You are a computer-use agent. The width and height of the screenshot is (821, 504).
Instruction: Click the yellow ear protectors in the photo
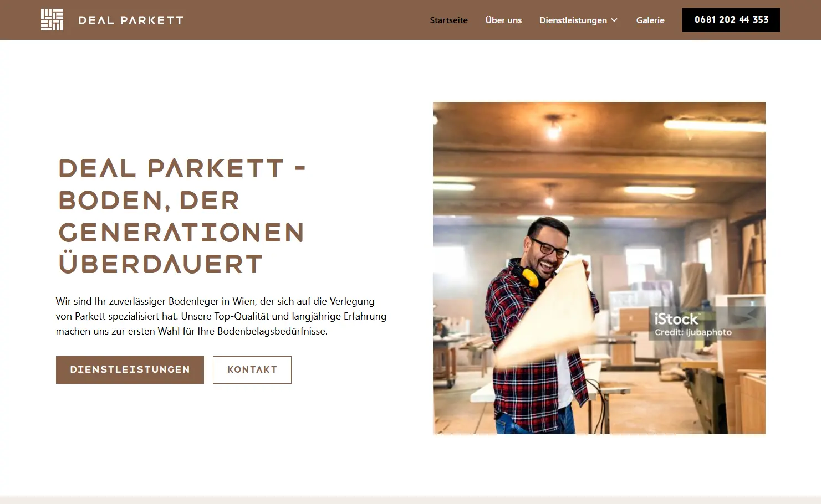[528, 275]
